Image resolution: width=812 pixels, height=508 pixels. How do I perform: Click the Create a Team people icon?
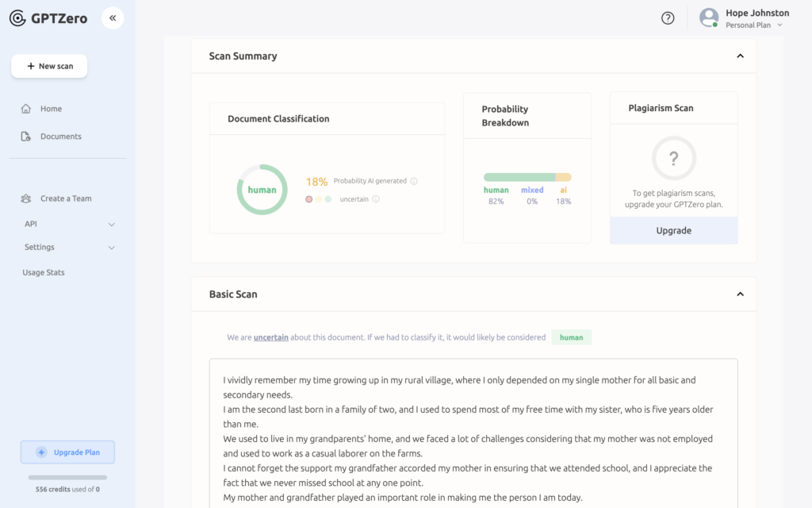26,198
